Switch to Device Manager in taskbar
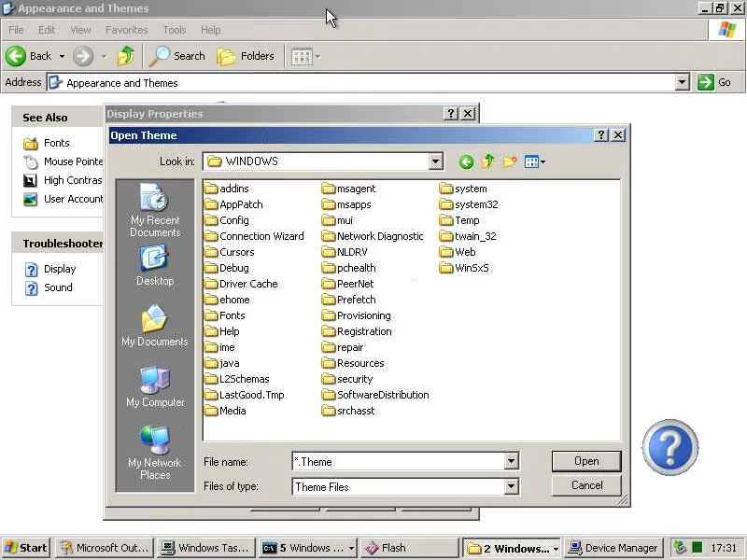 [613, 548]
